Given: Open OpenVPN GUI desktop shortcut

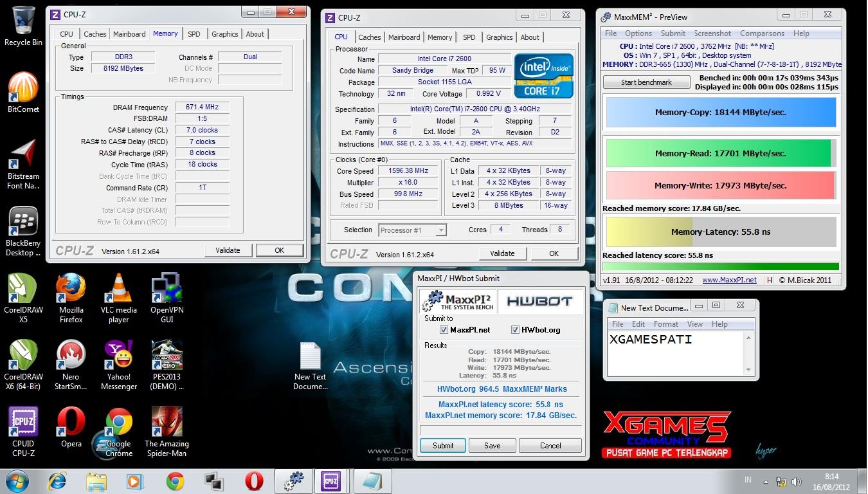Looking at the screenshot, I should pos(167,298).
